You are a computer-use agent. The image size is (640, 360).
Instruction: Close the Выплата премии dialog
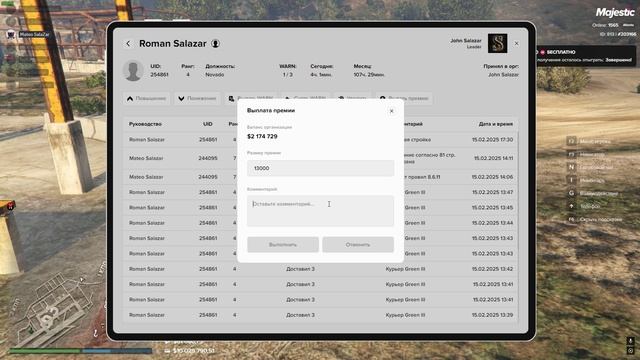pyautogui.click(x=391, y=111)
